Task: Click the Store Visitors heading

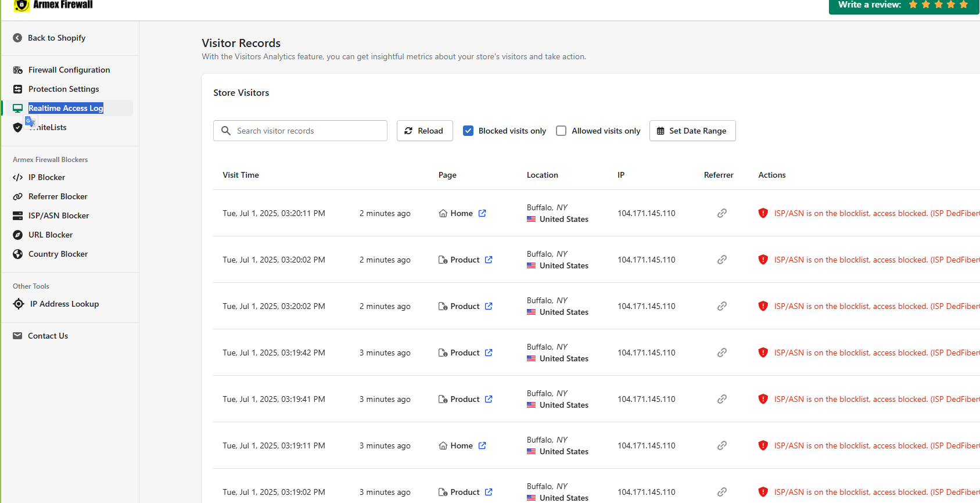Action: coord(241,92)
